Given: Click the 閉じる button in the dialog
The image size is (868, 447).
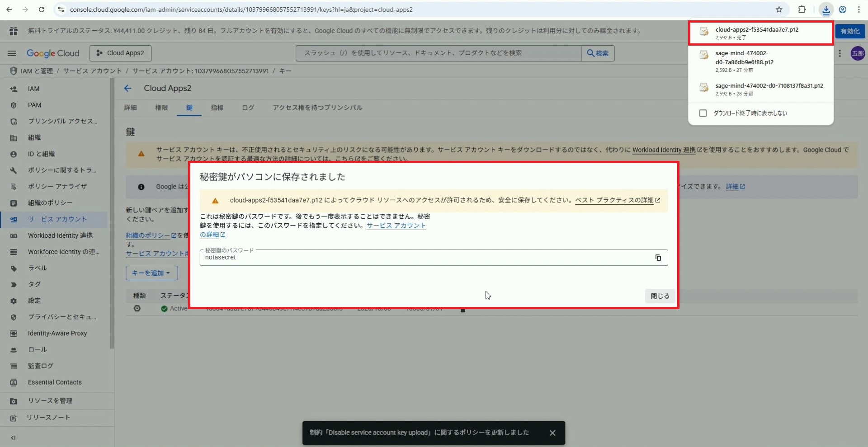Looking at the screenshot, I should tap(660, 296).
